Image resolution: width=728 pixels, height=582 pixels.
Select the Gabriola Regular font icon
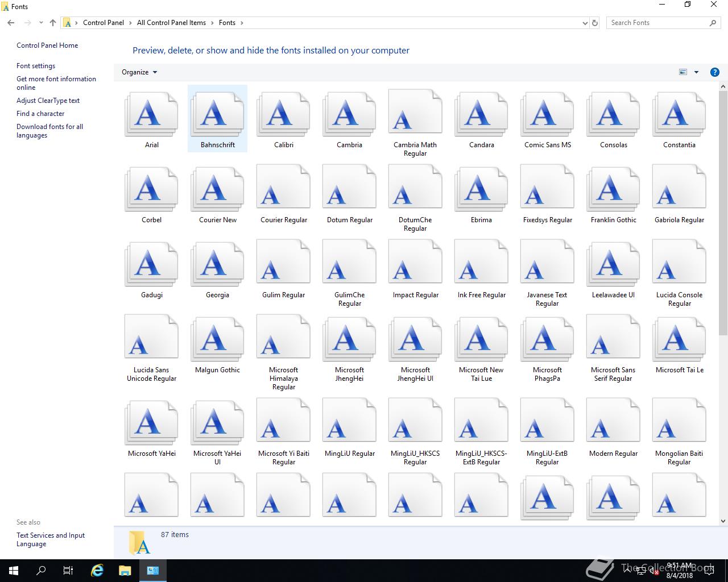pos(679,187)
